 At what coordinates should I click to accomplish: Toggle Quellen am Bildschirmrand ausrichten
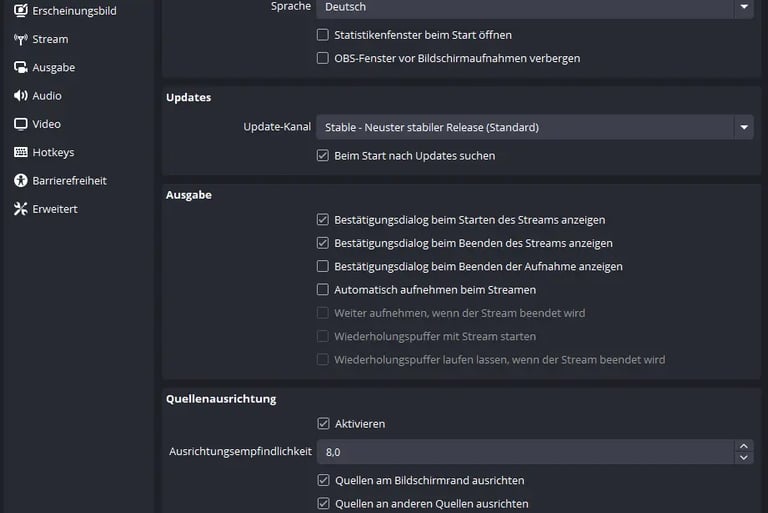[323, 480]
